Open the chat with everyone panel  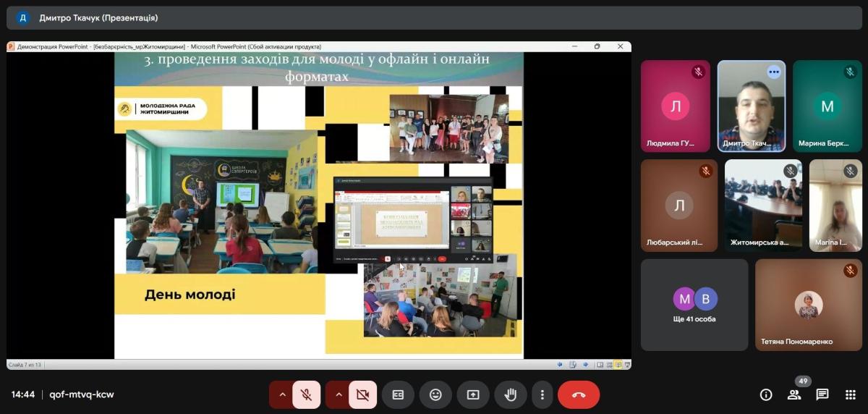[822, 394]
